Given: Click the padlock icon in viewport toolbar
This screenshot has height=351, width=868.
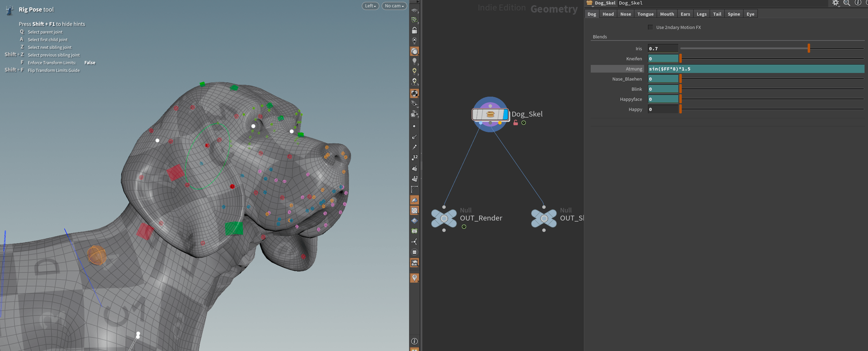Looking at the screenshot, I should click(414, 30).
